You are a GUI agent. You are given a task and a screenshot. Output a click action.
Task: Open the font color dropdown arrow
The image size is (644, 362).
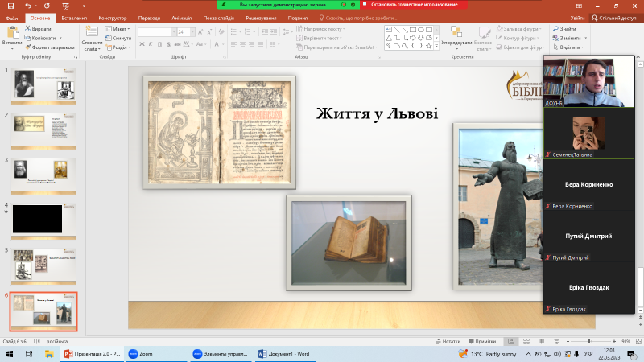tap(223, 44)
